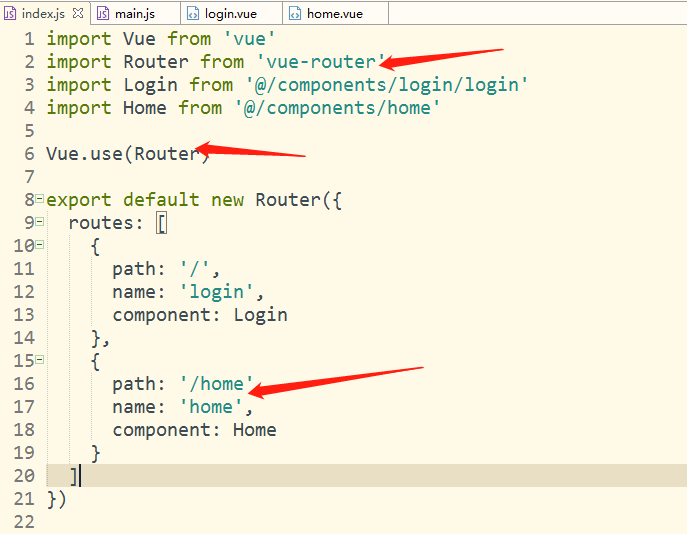Click '@/components/login/login' import path

387,85
